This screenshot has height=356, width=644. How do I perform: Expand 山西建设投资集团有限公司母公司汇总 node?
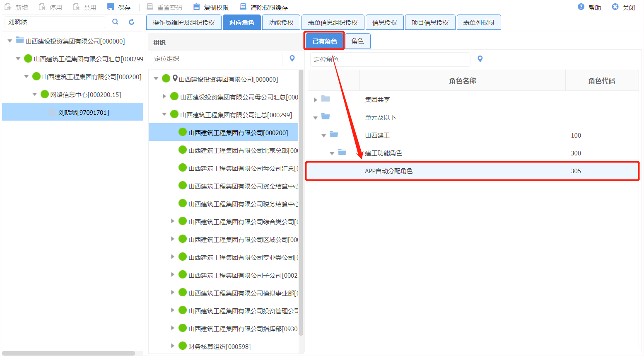(x=164, y=97)
